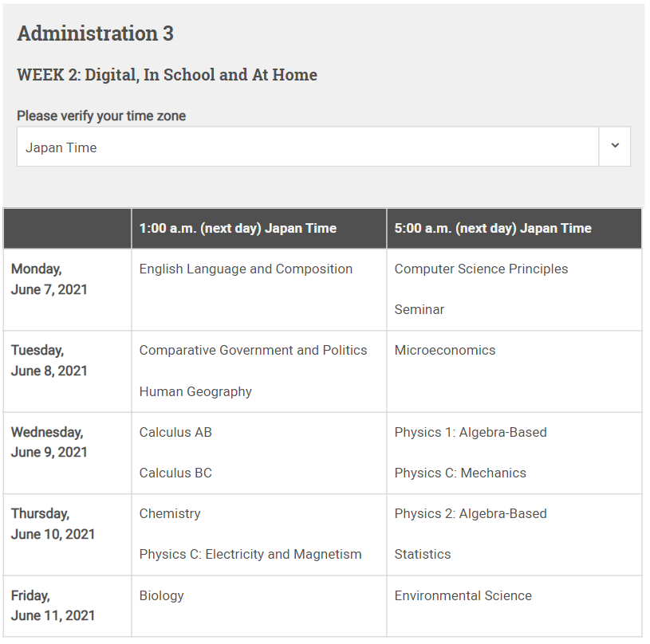Select the Seminar exam entry
The image size is (650, 644).
pos(420,309)
